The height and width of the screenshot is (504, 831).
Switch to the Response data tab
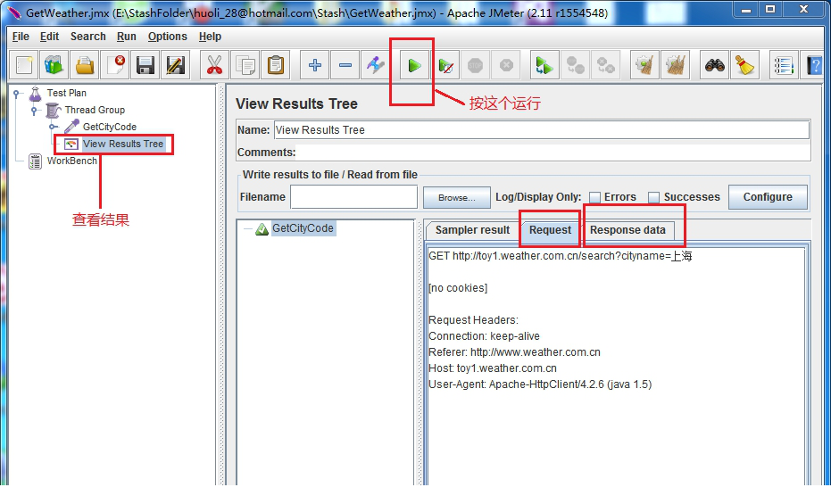(627, 230)
